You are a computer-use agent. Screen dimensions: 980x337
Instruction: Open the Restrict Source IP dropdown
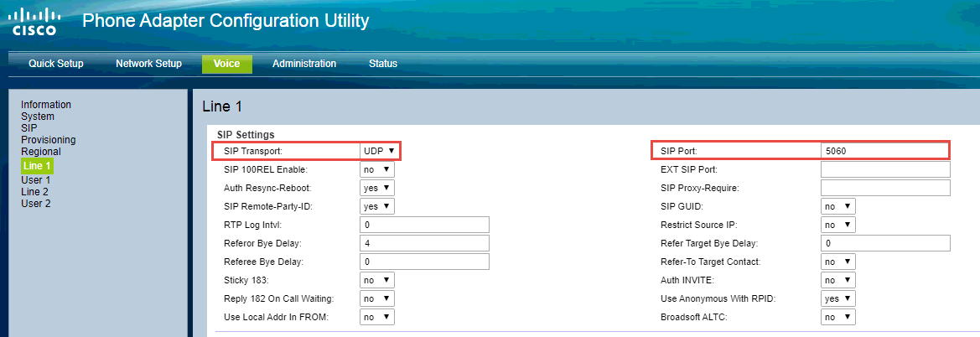[838, 225]
